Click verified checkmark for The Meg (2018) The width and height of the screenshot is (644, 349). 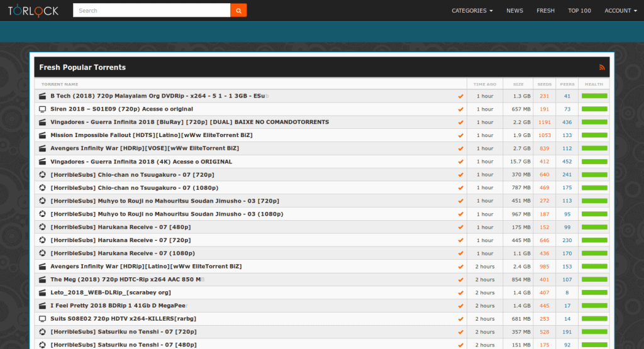[460, 280]
